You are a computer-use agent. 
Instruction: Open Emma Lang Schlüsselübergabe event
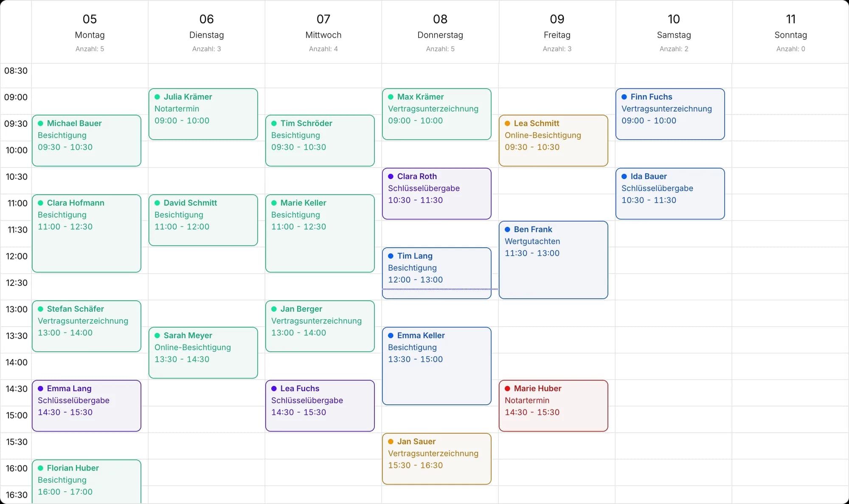click(x=87, y=406)
